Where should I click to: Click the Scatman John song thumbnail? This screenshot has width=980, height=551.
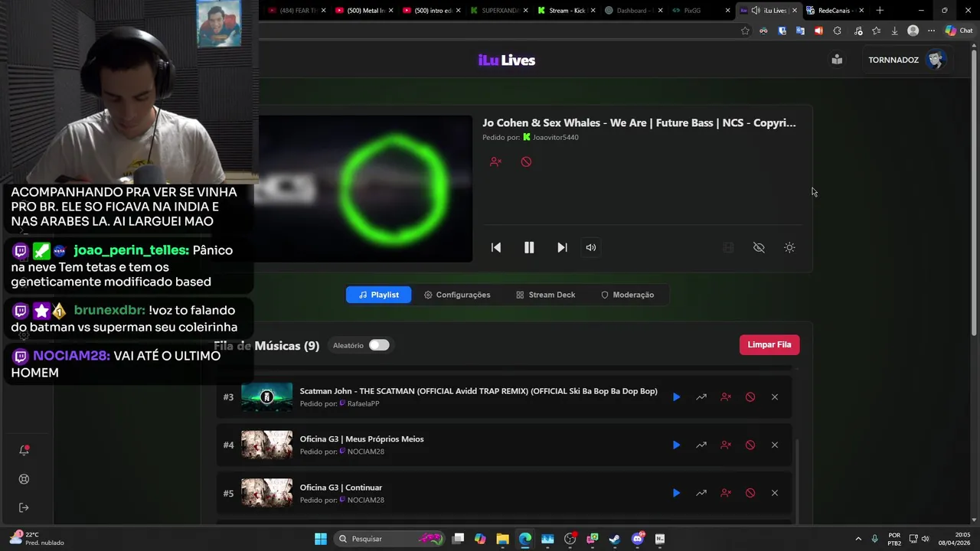266,397
